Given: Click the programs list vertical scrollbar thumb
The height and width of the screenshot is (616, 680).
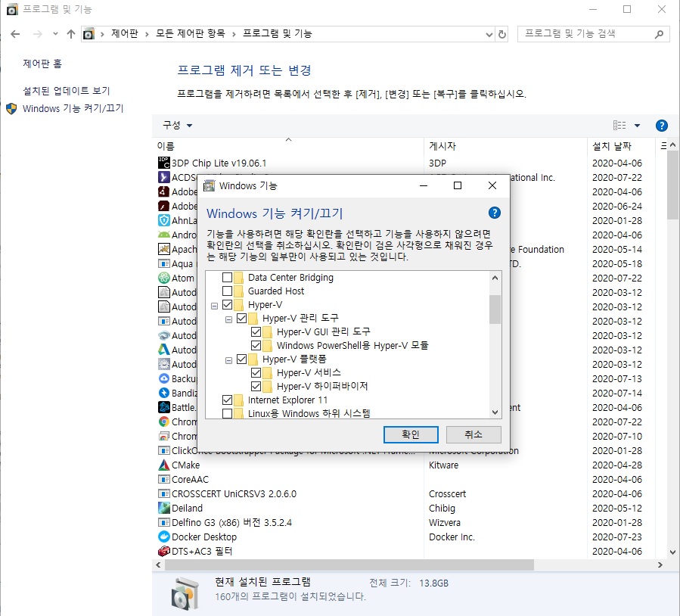Looking at the screenshot, I should click(x=672, y=185).
